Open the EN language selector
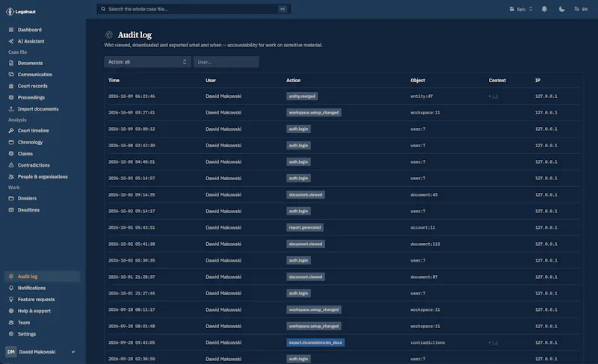 click(581, 9)
